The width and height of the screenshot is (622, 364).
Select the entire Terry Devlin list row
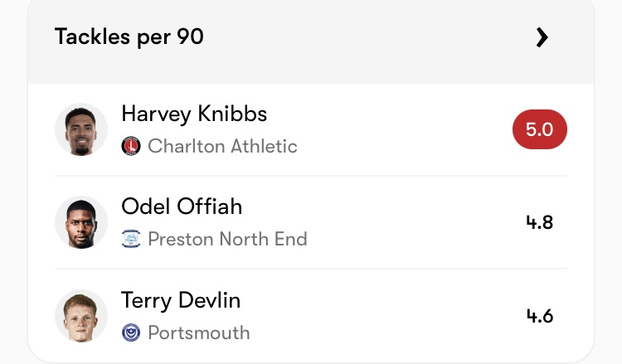373,316
